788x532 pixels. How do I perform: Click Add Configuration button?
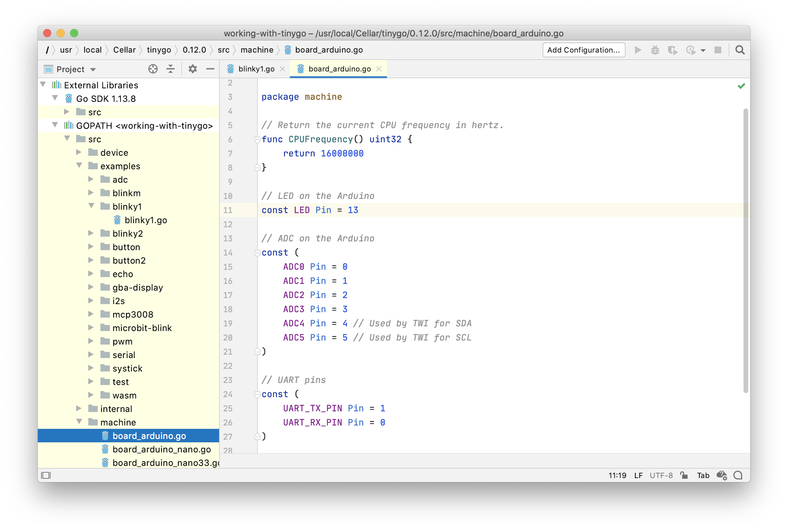pos(583,50)
